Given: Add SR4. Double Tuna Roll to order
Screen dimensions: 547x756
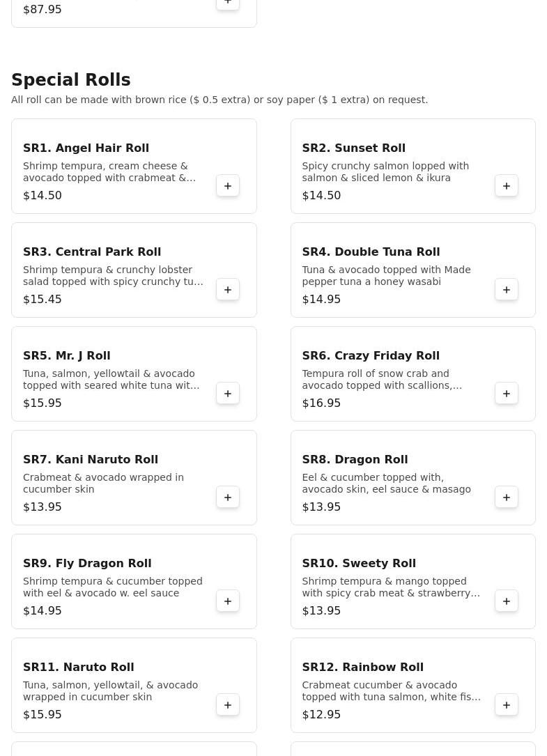Looking at the screenshot, I should (x=507, y=290).
